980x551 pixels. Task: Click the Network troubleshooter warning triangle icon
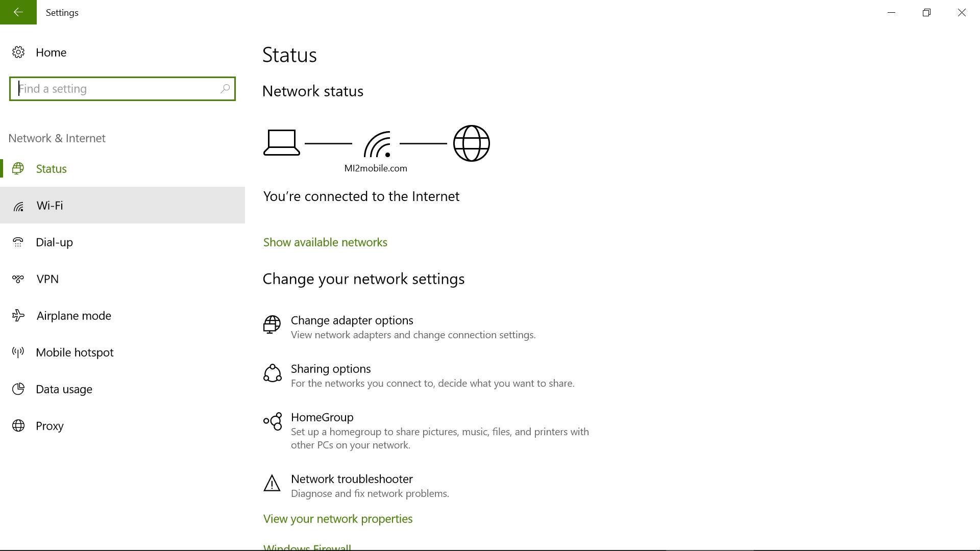pos(272,484)
